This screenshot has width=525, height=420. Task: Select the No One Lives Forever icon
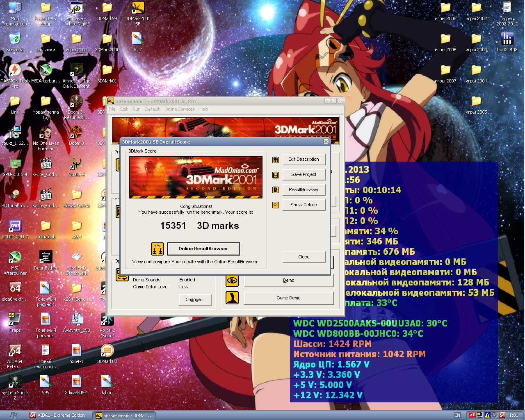coord(46,139)
